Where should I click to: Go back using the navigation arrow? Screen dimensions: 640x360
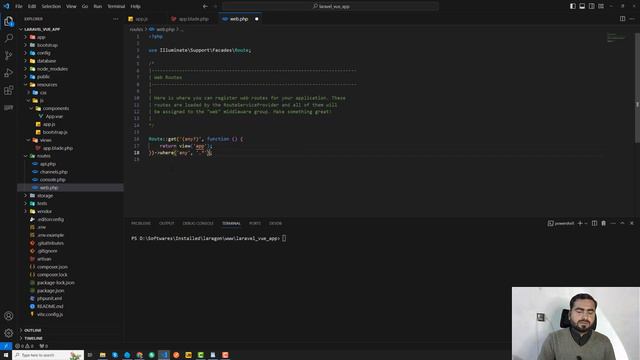click(x=205, y=6)
